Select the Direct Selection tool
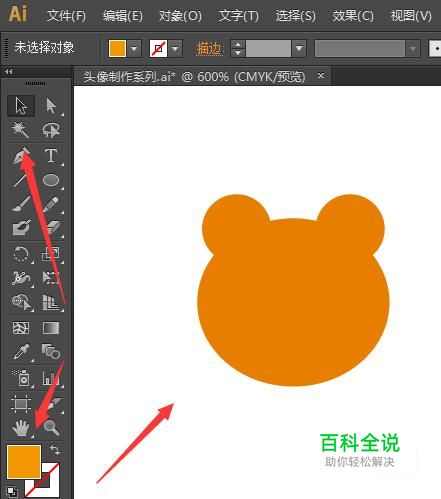441x499 pixels. [51, 106]
